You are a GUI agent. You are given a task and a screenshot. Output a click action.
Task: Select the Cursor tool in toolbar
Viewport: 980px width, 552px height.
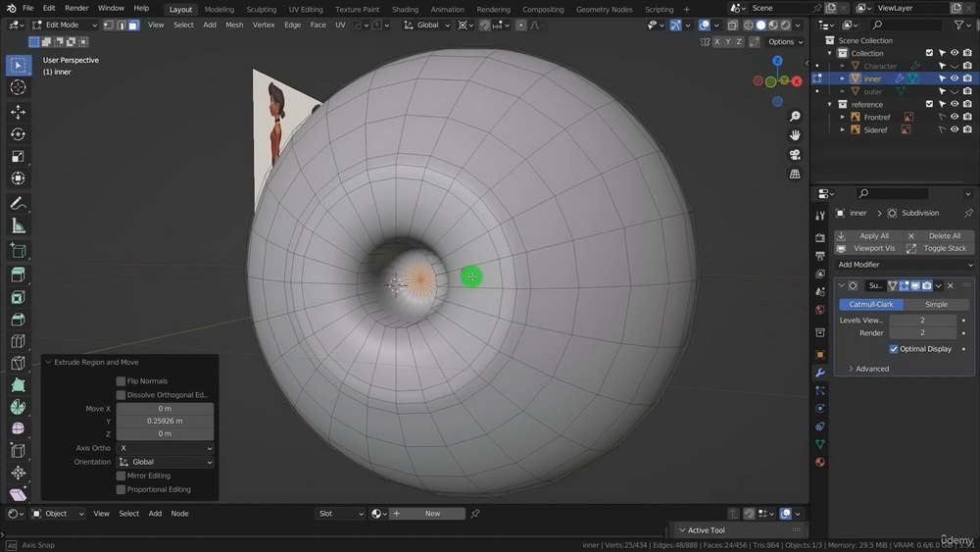click(x=18, y=87)
